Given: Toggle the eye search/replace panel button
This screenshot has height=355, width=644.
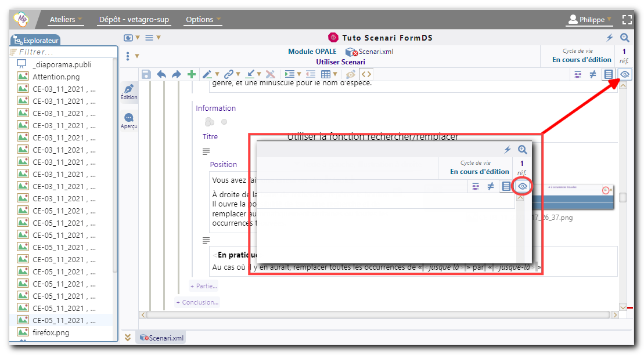Looking at the screenshot, I should (x=625, y=74).
